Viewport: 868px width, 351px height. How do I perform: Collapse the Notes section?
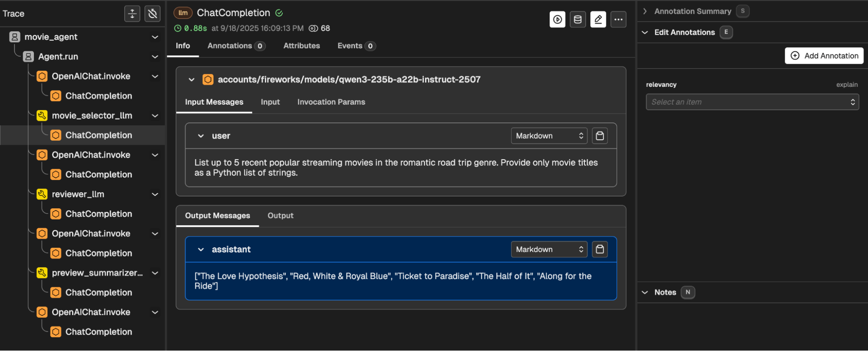645,292
